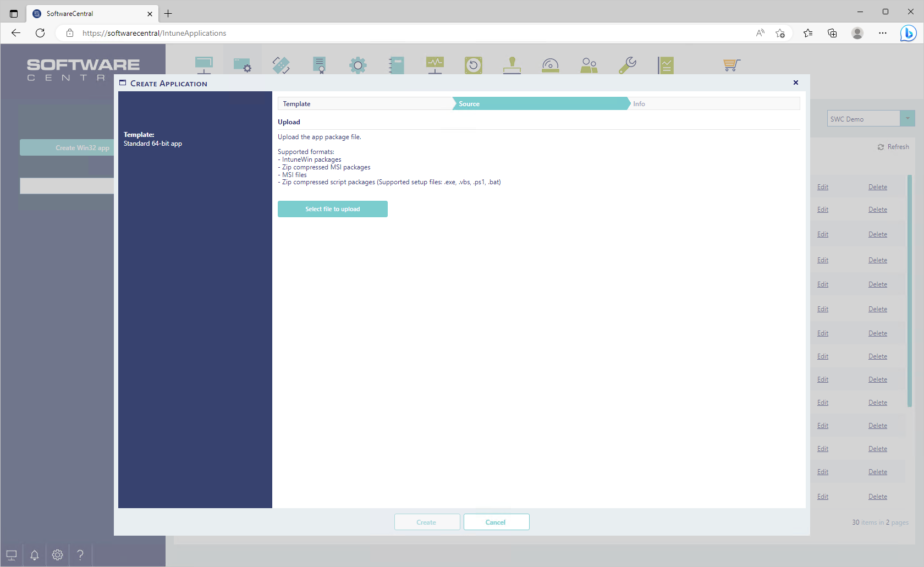Expand the SWC Demo dropdown
Screen dimensions: 924x567
point(907,119)
